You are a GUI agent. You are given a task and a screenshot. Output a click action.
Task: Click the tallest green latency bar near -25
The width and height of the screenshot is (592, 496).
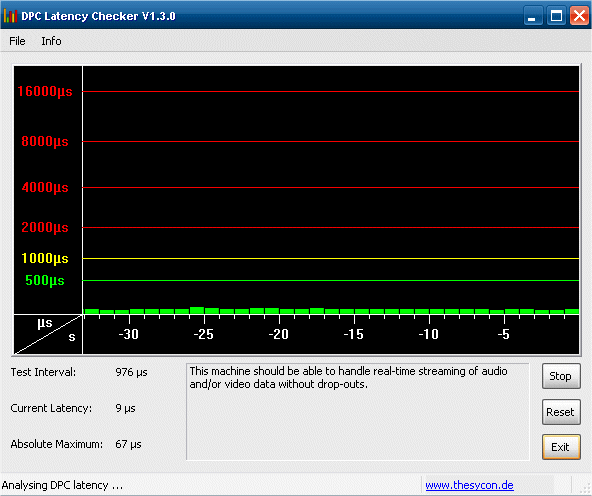[x=197, y=311]
